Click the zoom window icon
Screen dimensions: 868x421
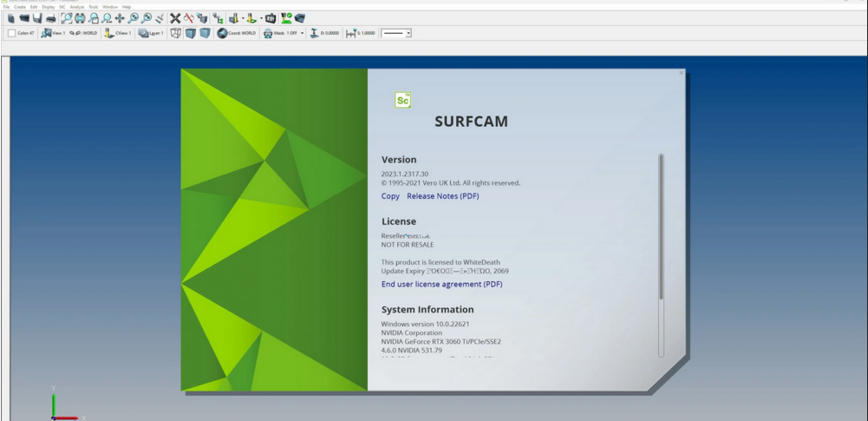[94, 18]
